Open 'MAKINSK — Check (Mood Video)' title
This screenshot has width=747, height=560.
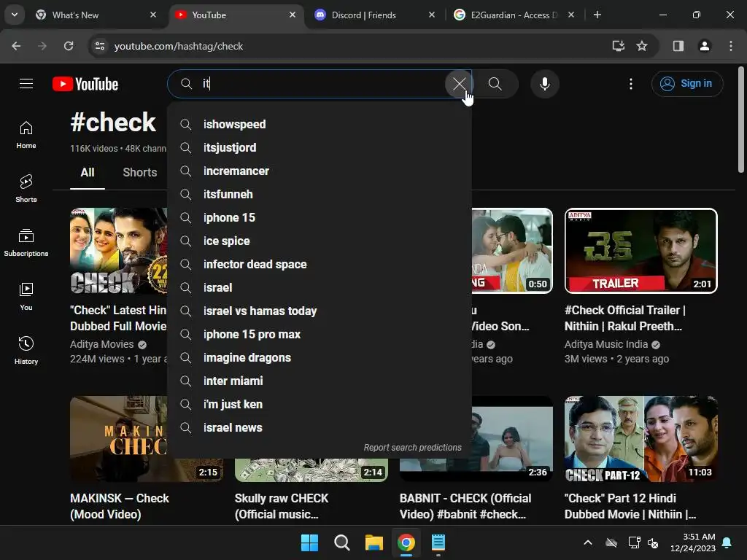[x=120, y=506]
